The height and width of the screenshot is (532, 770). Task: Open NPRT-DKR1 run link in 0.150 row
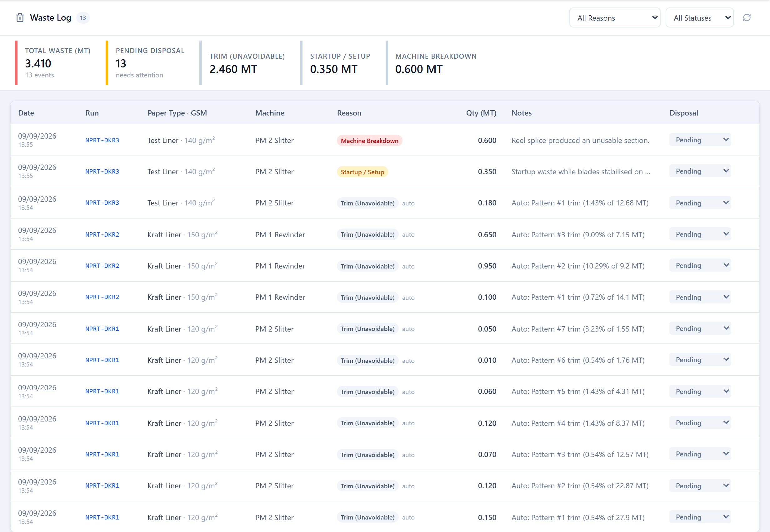tap(102, 518)
